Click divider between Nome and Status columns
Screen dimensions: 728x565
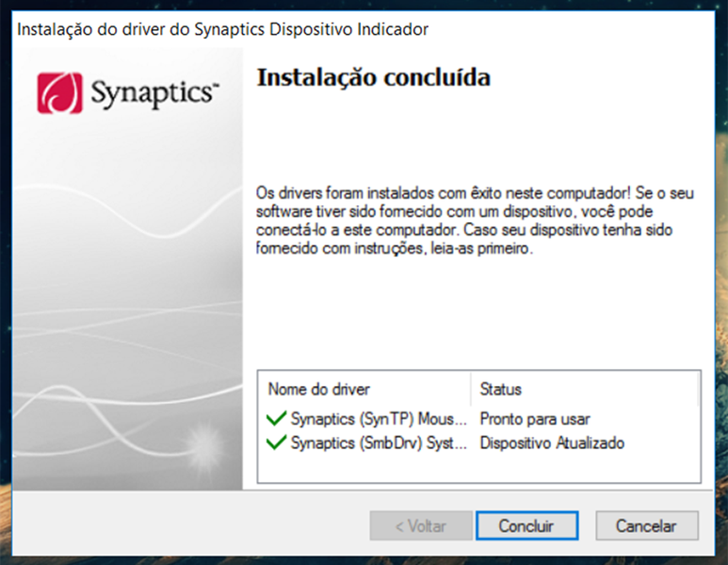click(471, 389)
